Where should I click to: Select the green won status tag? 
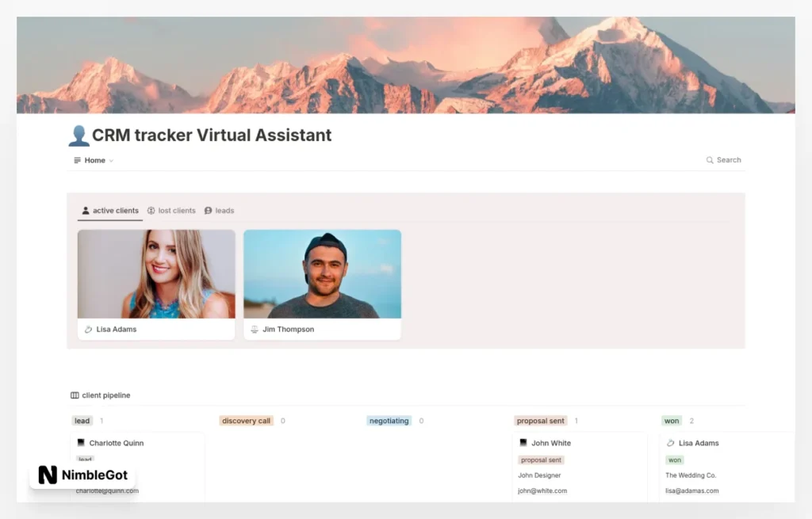pyautogui.click(x=674, y=460)
